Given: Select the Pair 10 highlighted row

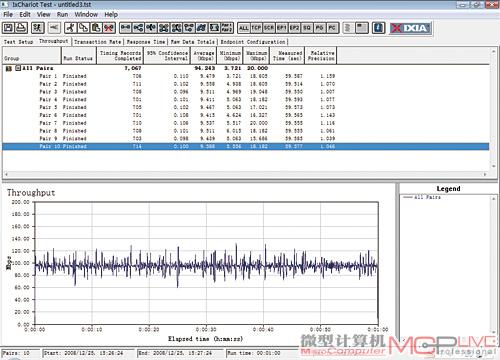Looking at the screenshot, I should 246,146.
